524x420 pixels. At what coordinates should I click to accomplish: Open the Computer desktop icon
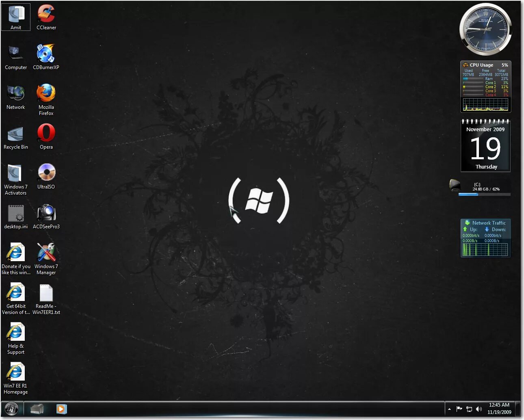[x=16, y=57]
